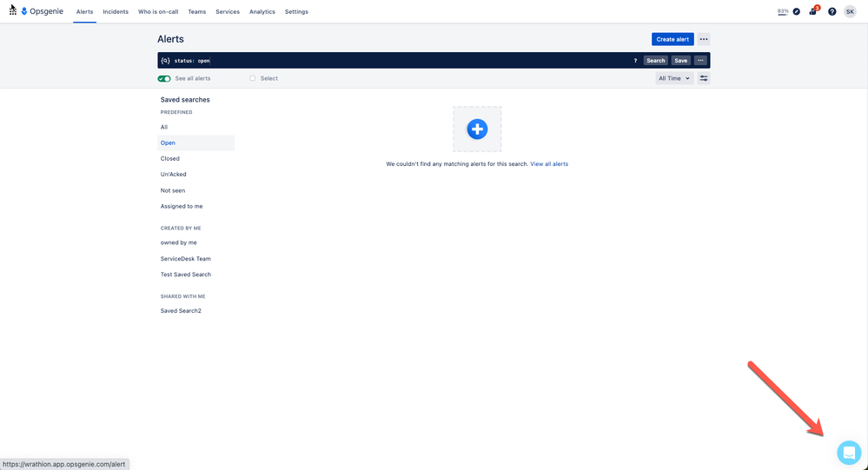Open the more options button next to Create alert
The height and width of the screenshot is (470, 868).
(704, 39)
